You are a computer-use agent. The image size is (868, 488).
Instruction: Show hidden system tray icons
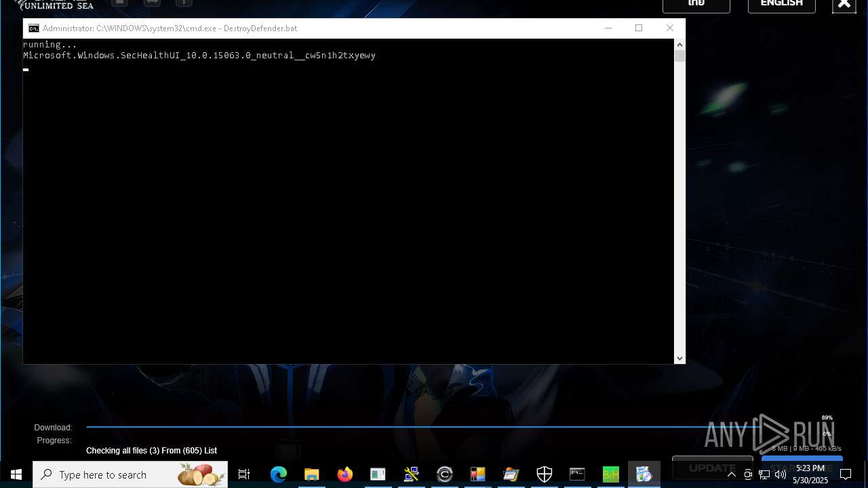click(x=732, y=474)
